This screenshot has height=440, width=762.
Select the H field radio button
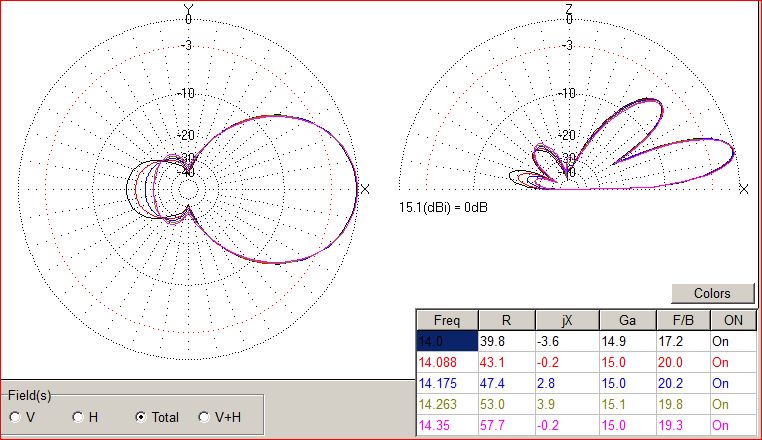pos(78,417)
